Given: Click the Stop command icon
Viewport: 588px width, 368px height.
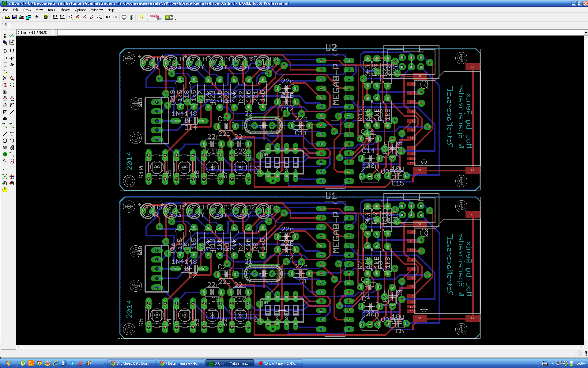Looking at the screenshot, I should (124, 17).
